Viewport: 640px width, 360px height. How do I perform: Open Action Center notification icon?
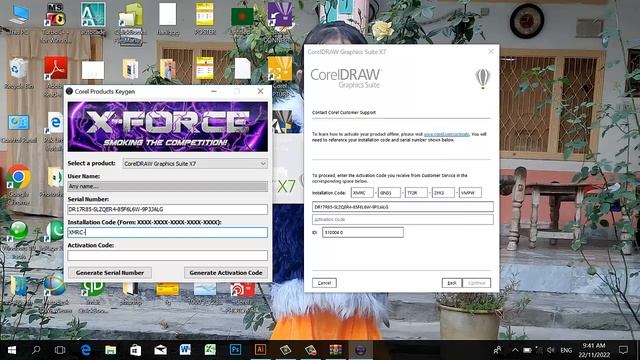(x=623, y=350)
